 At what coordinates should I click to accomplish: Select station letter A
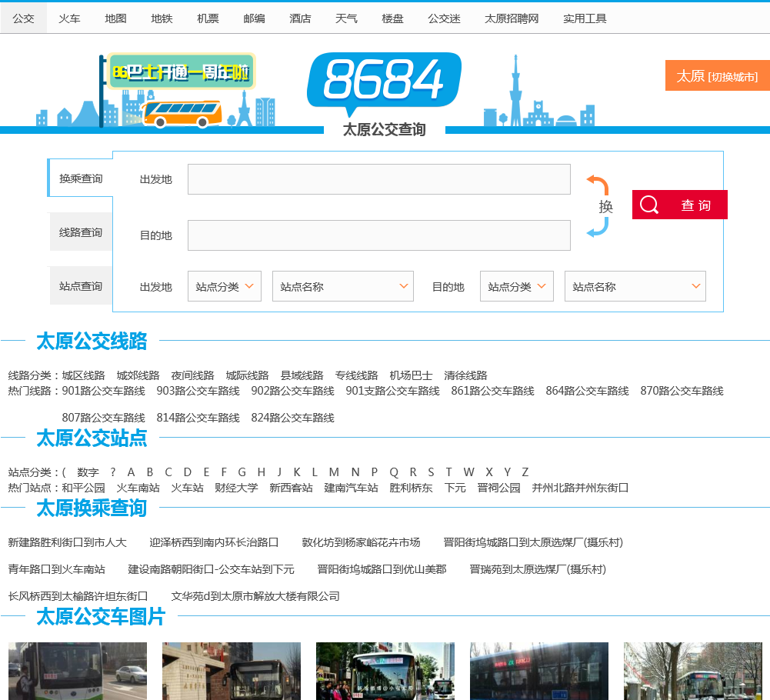pyautogui.click(x=131, y=472)
